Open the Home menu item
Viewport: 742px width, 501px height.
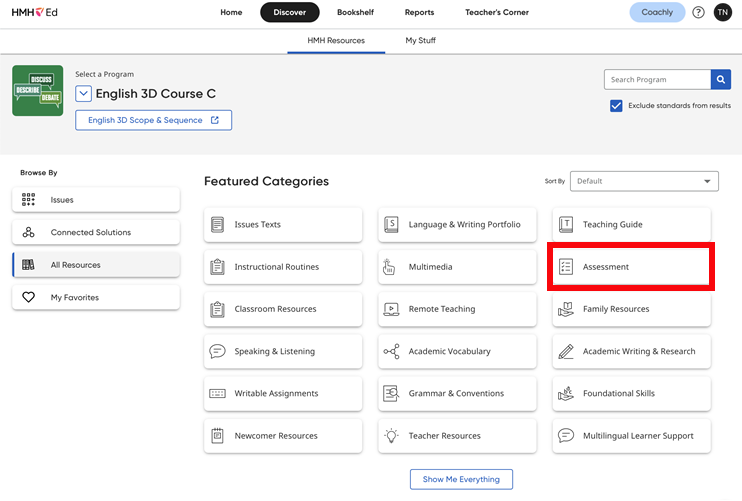(x=231, y=12)
